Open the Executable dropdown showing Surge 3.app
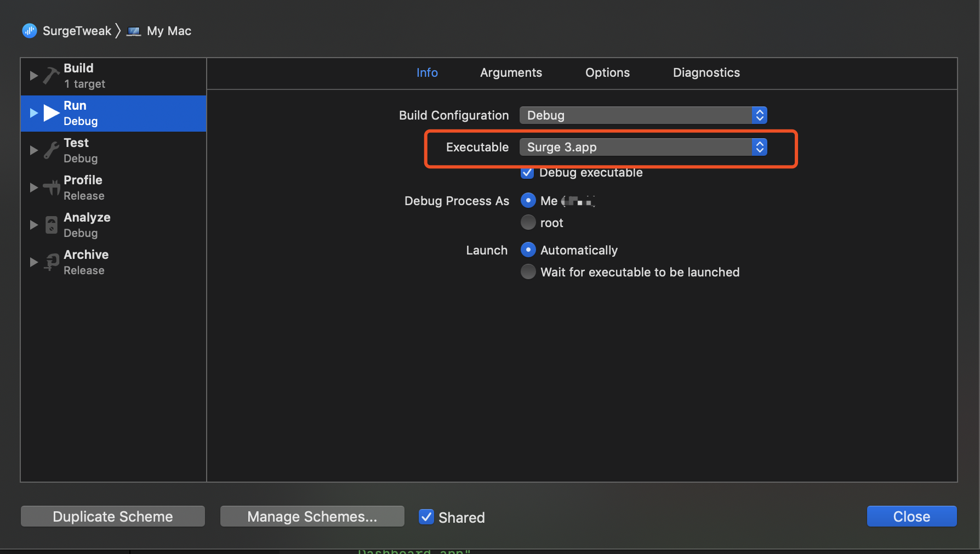The height and width of the screenshot is (554, 980). tap(643, 147)
